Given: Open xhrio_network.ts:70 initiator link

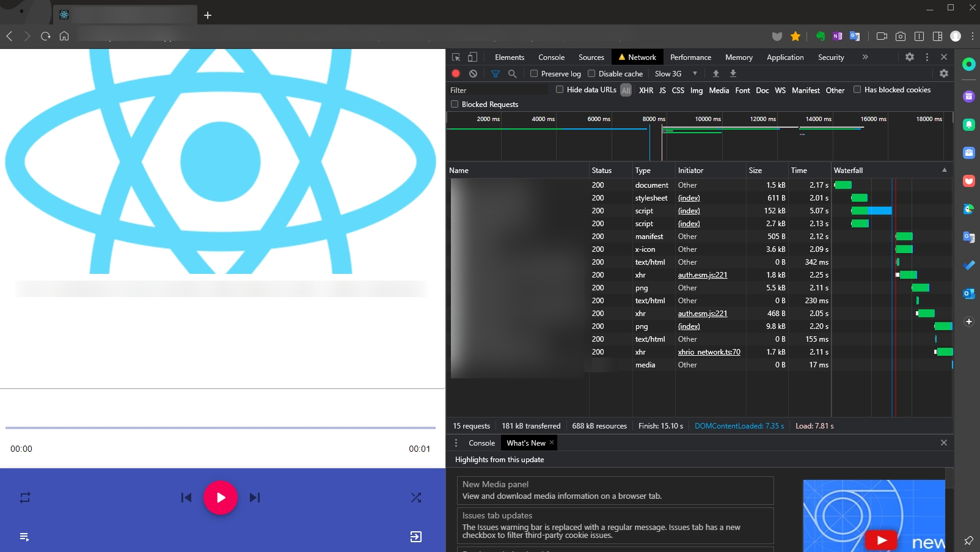Looking at the screenshot, I should click(709, 352).
